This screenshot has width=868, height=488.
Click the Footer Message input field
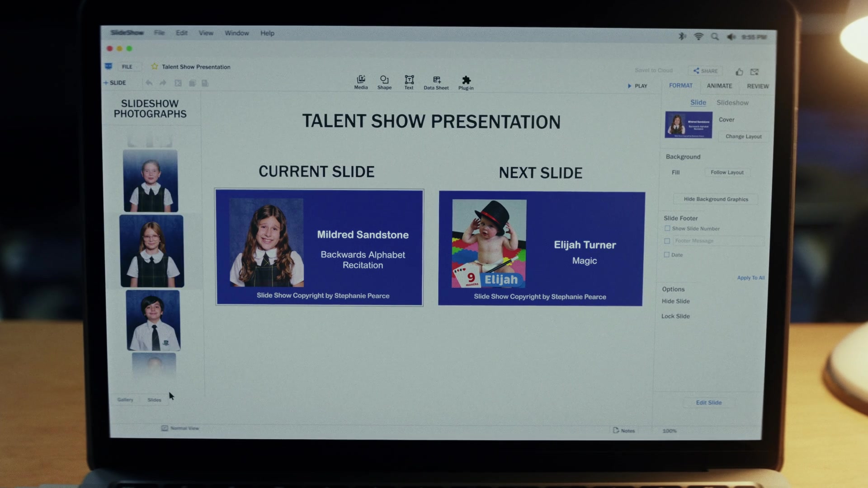click(x=718, y=241)
